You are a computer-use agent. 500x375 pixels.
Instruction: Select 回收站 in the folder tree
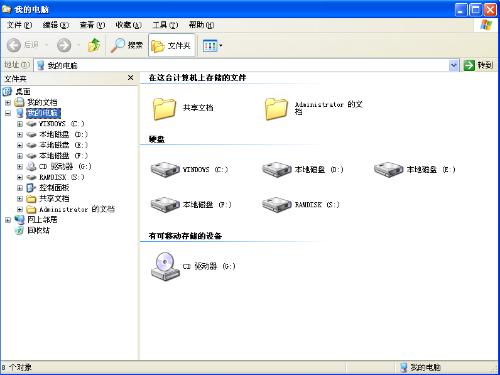coord(38,230)
